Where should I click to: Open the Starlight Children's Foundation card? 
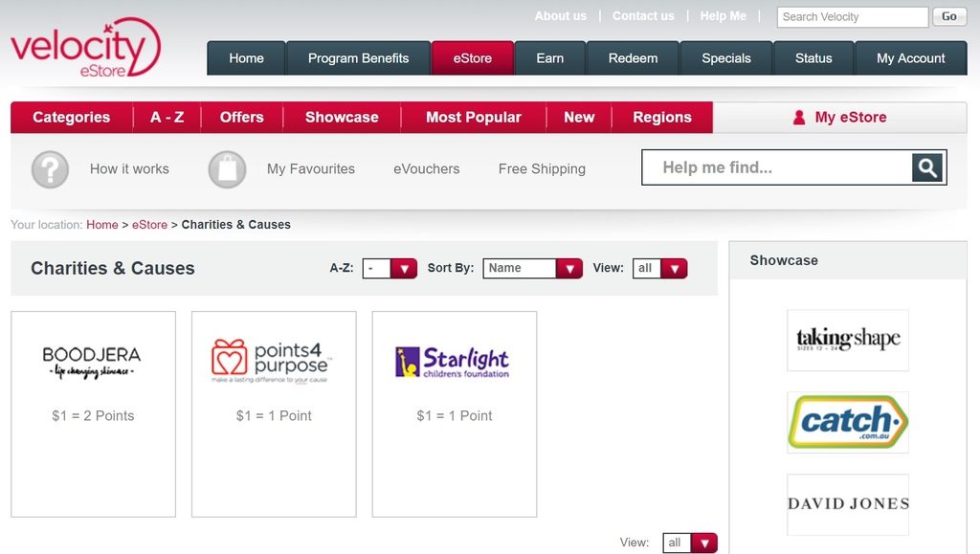coord(455,414)
